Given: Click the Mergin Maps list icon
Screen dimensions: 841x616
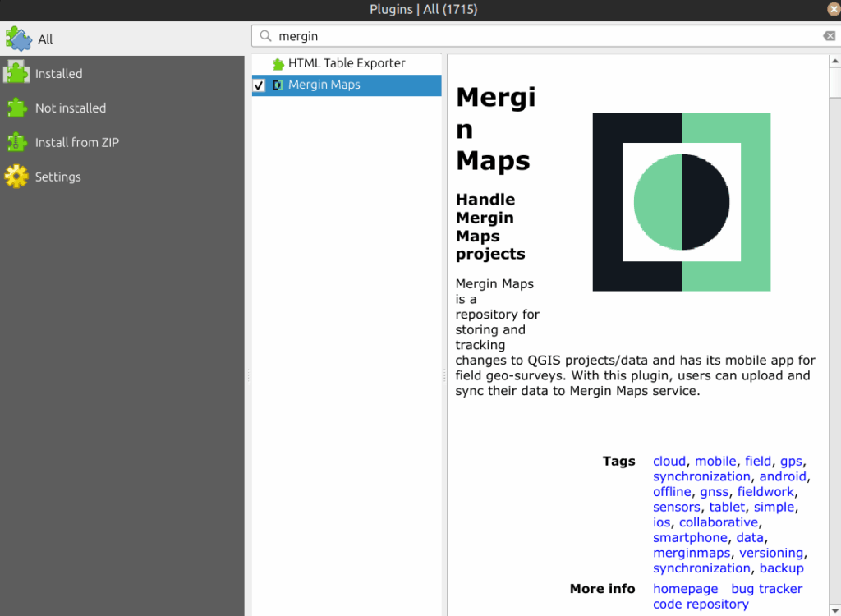Looking at the screenshot, I should coord(278,85).
